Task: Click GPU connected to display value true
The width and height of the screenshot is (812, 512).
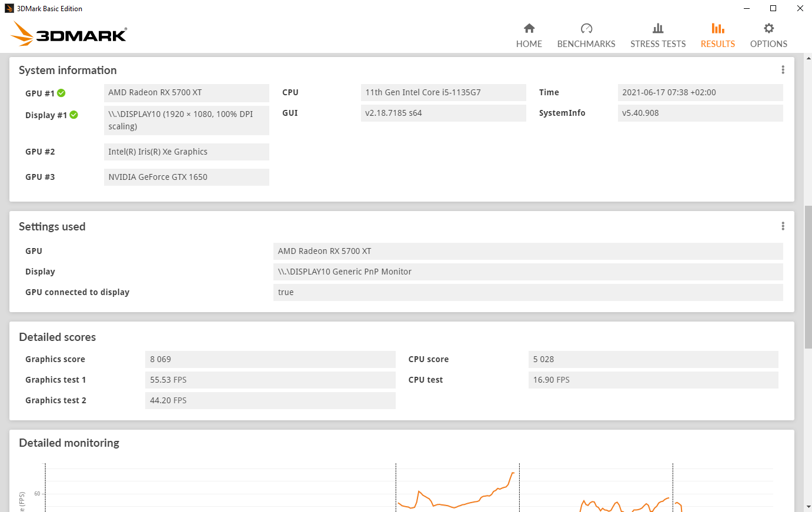Action: click(528, 292)
